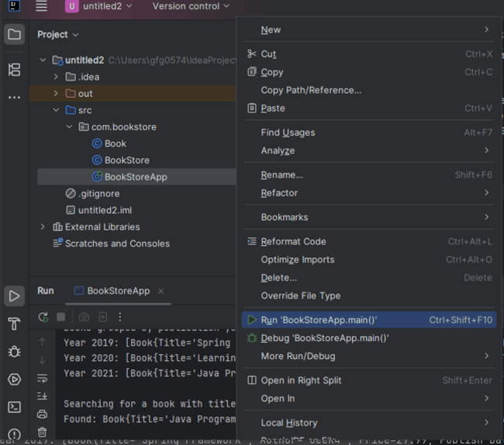Toggle scroll to end of console
The width and height of the screenshot is (504, 445).
coord(43,395)
